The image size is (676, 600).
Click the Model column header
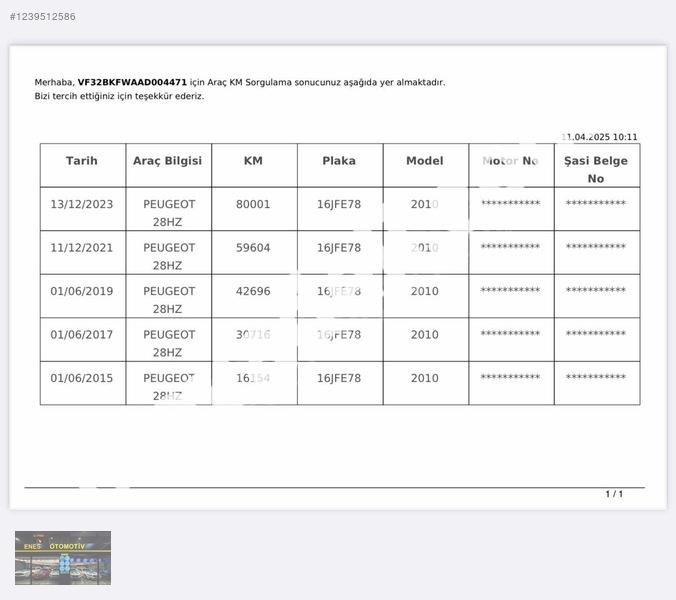(425, 161)
